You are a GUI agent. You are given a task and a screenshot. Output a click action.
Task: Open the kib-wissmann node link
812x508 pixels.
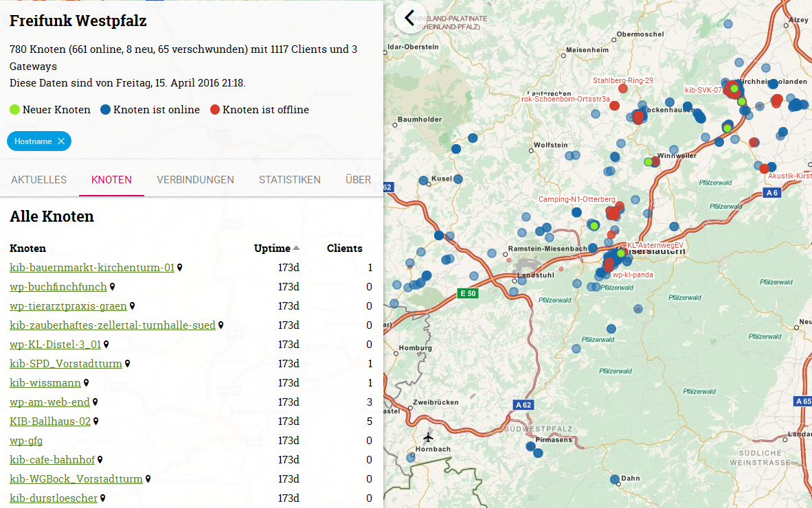pos(45,383)
